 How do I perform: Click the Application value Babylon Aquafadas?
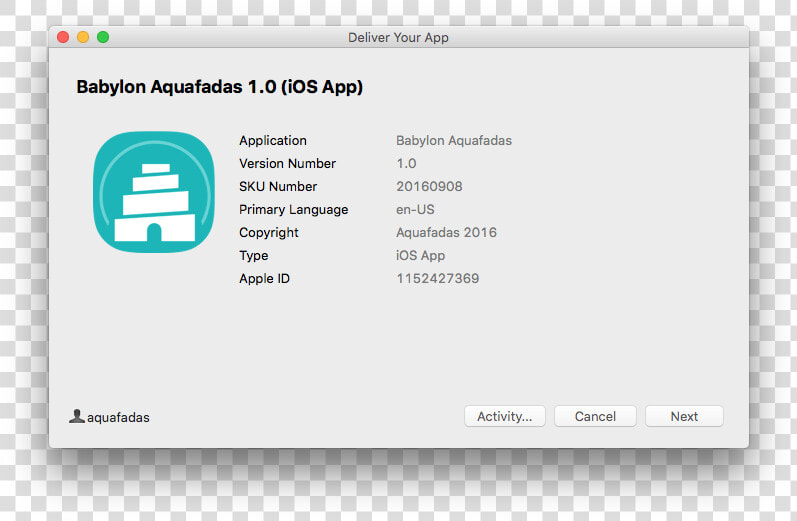[454, 140]
